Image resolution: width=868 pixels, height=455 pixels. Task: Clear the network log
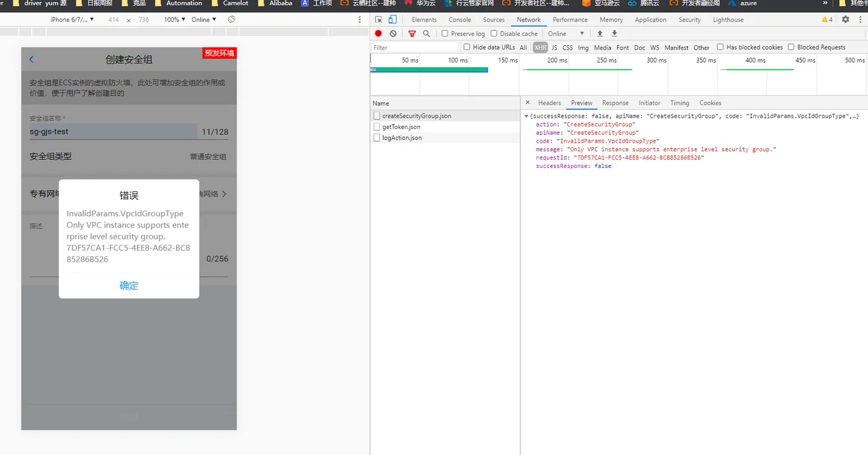click(393, 33)
